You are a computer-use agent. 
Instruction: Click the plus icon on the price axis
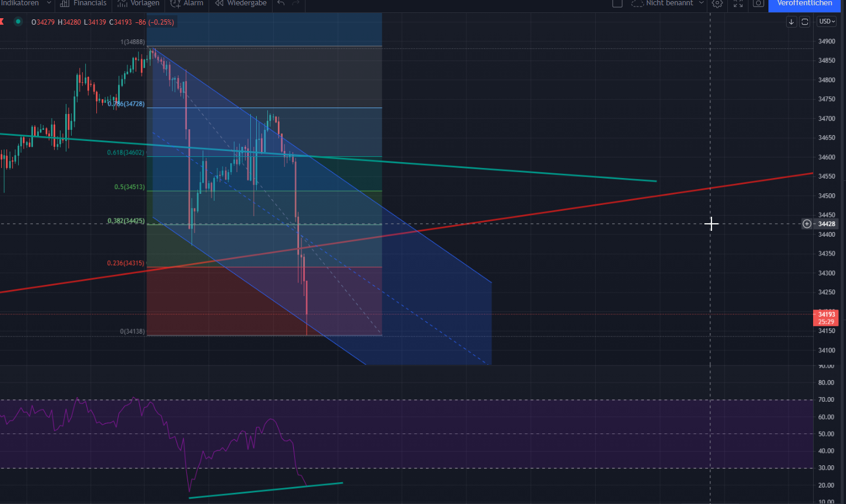[x=807, y=224]
